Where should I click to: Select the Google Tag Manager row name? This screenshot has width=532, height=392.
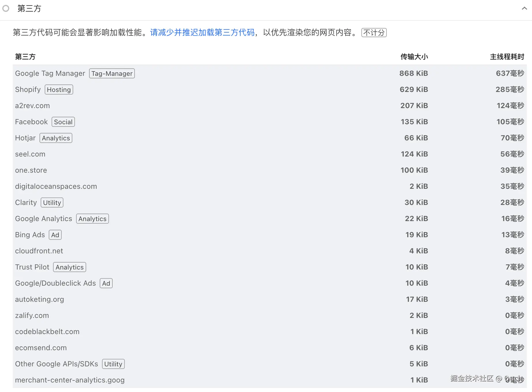click(50, 73)
